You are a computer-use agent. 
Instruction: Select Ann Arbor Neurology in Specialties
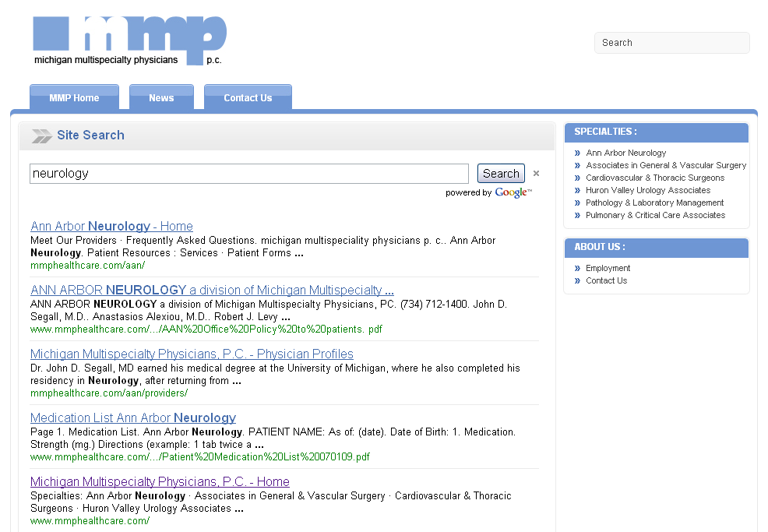(625, 153)
